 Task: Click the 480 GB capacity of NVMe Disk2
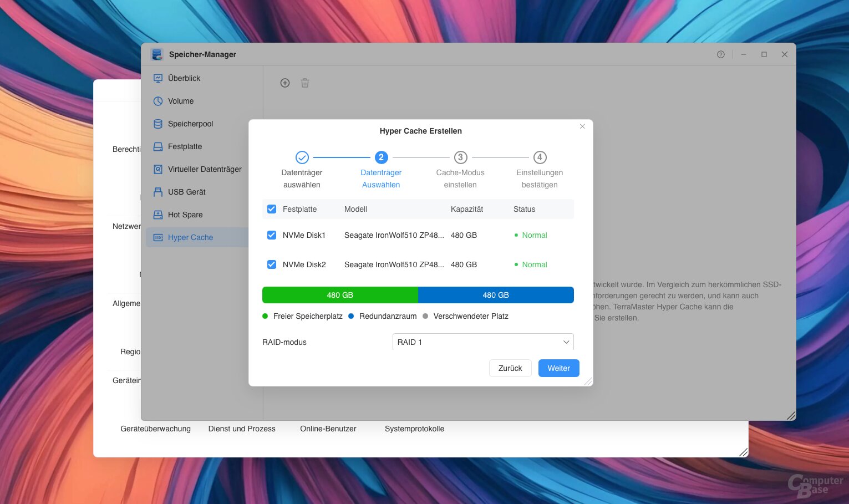click(x=464, y=264)
